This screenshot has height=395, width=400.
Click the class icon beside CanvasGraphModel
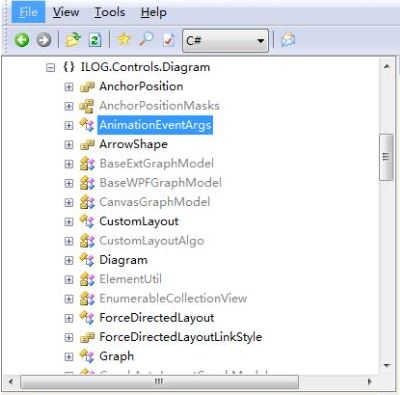[87, 202]
